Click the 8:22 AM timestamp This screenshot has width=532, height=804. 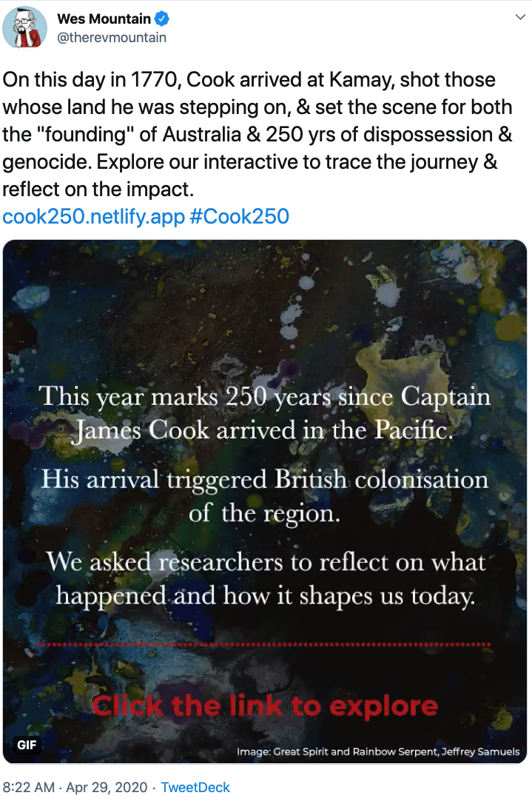pyautogui.click(x=29, y=787)
